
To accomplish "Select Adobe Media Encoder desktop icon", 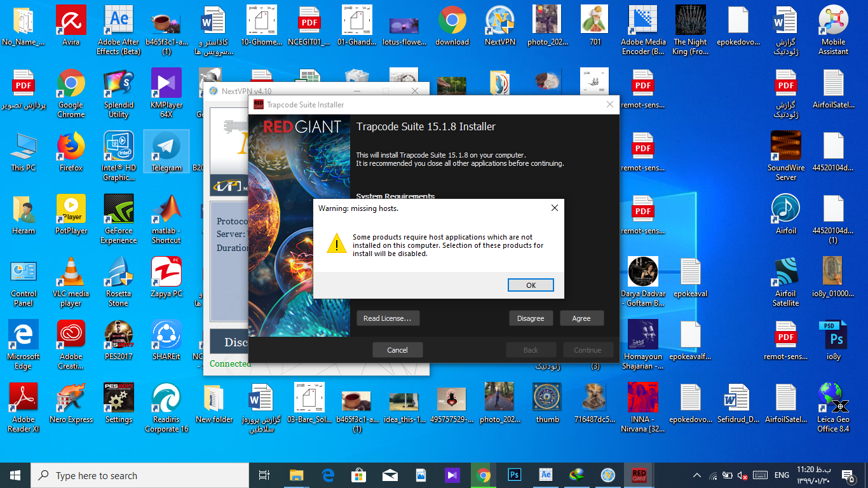I will click(643, 30).
